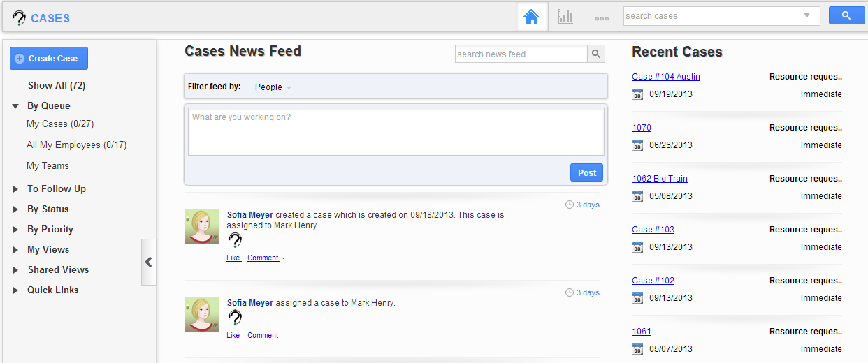Image resolution: width=868 pixels, height=363 pixels.
Task: Go to the Home icon in header
Action: [x=531, y=17]
